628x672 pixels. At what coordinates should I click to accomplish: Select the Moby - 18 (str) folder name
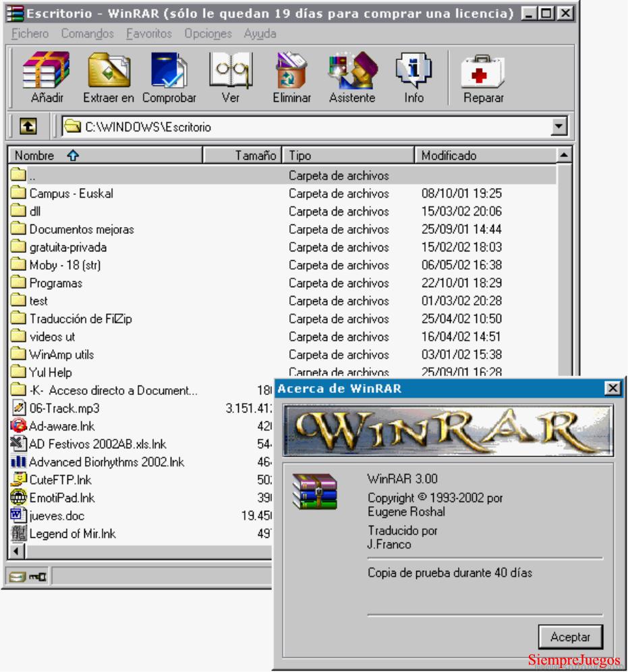[x=65, y=266]
